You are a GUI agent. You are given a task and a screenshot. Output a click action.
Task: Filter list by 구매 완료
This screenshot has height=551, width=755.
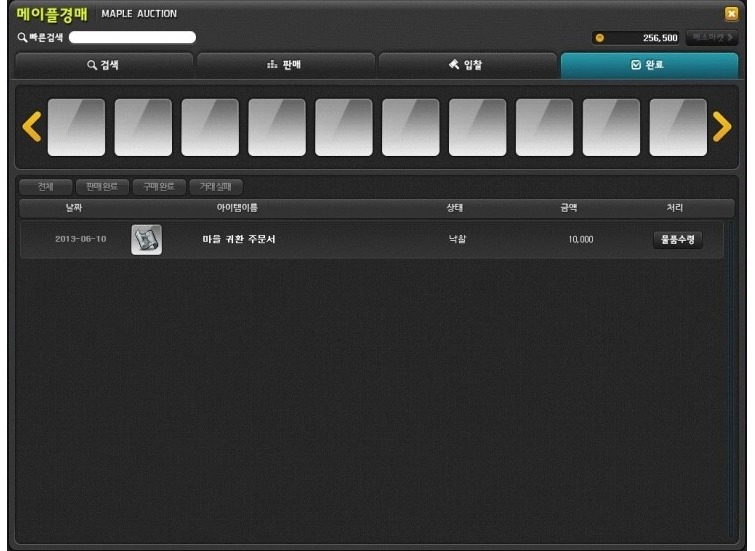159,186
